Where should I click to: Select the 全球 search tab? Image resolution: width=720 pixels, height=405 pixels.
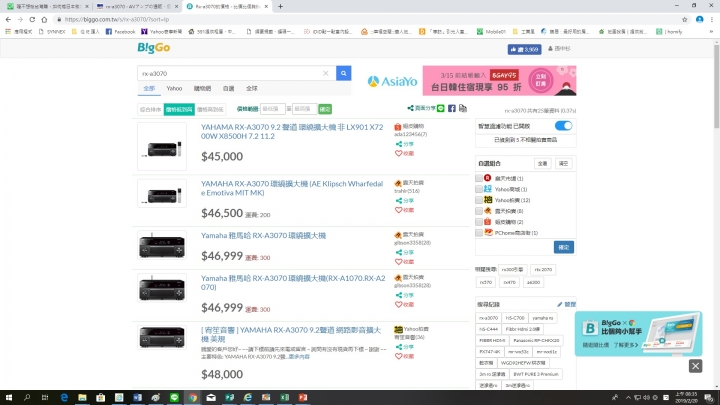click(252, 88)
